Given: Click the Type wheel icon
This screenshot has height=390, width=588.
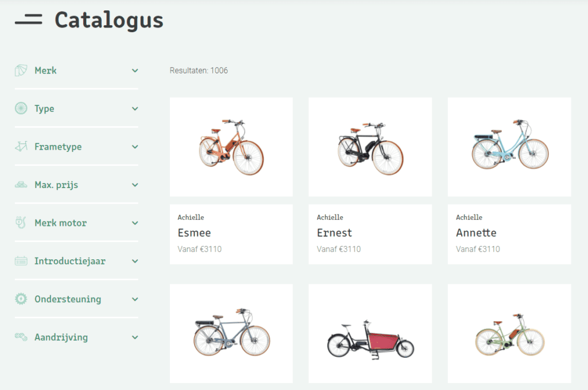Looking at the screenshot, I should [21, 108].
